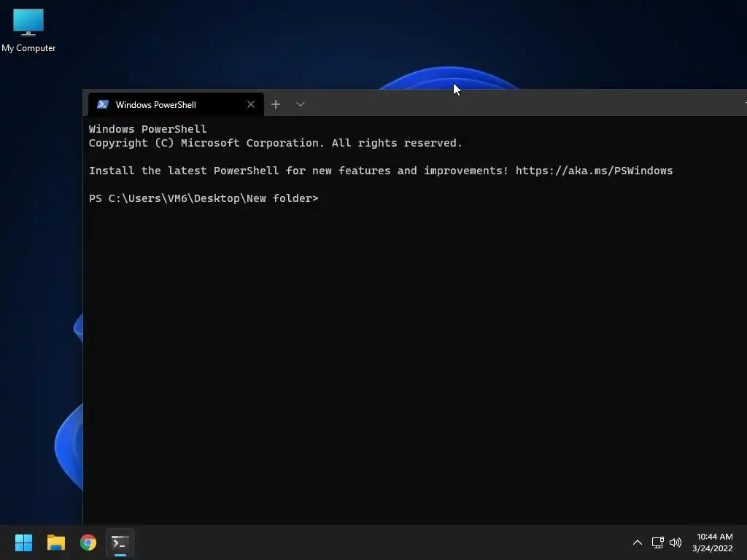Launch Google Chrome from the taskbar
Viewport: 747px width, 560px height.
[88, 542]
